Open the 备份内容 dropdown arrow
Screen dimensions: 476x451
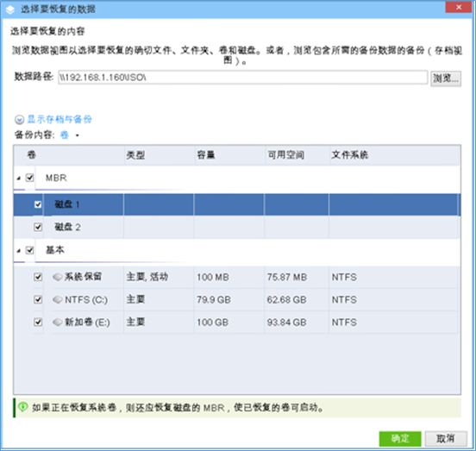78,135
